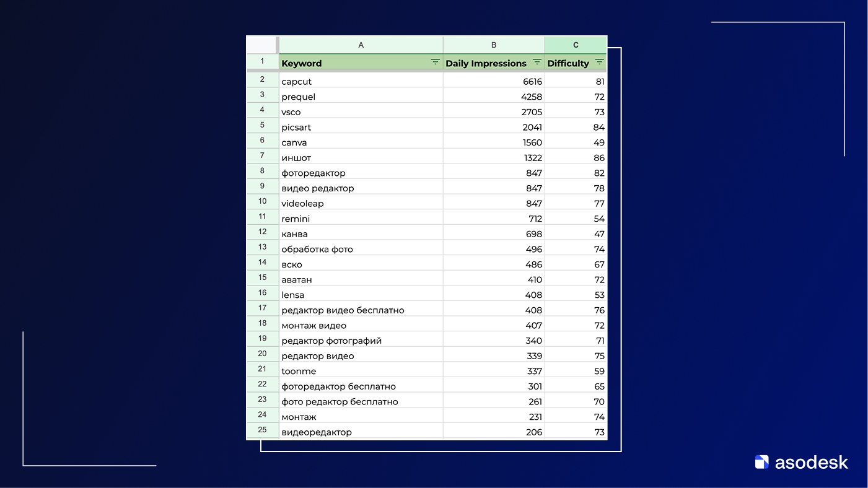Select row 13 header
This screenshot has height=488, width=868.
(262, 247)
